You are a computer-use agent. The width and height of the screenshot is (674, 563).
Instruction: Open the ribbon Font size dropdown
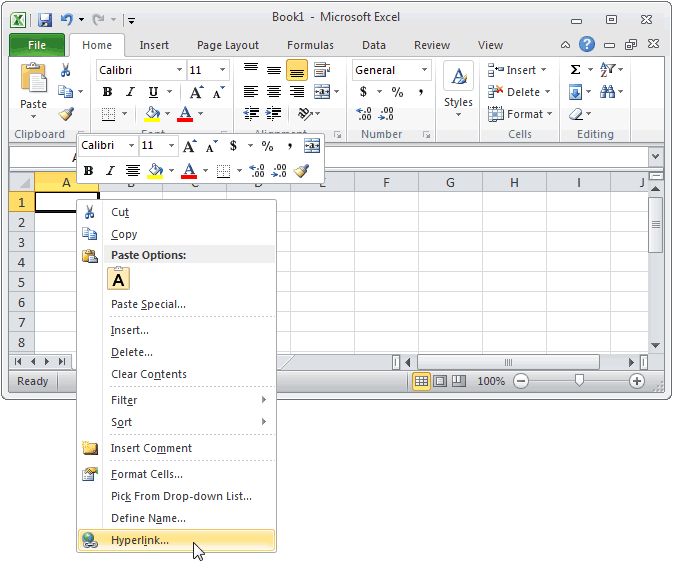tap(223, 70)
